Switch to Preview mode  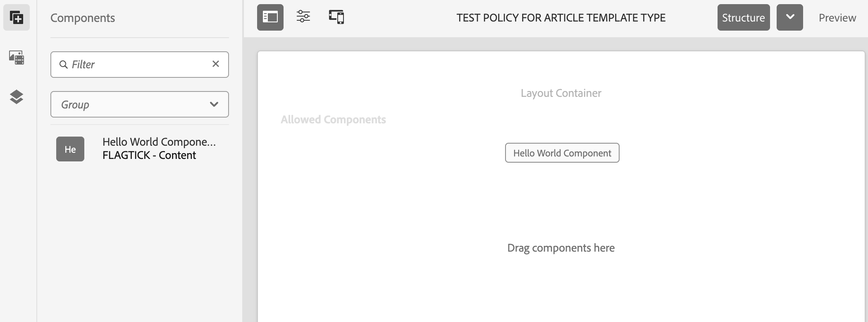coord(837,18)
